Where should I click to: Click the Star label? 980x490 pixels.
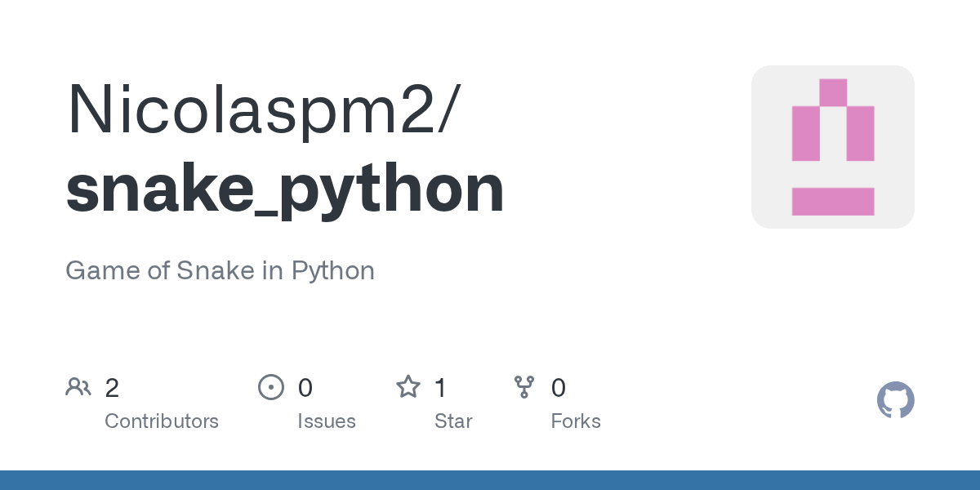(453, 421)
